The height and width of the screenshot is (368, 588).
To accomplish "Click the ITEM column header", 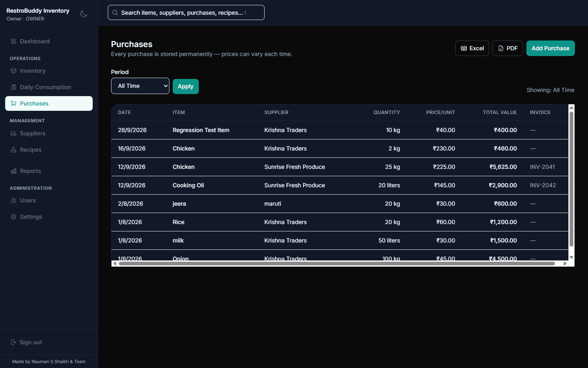I will pyautogui.click(x=179, y=112).
